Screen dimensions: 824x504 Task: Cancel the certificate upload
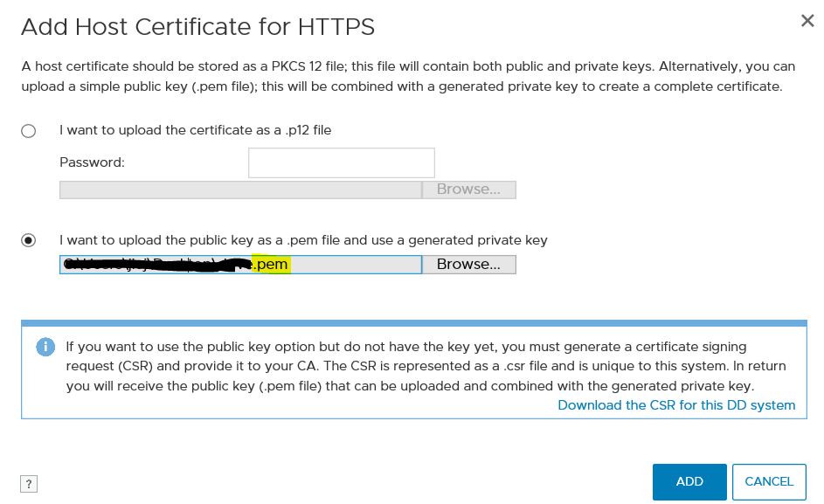pyautogui.click(x=768, y=481)
